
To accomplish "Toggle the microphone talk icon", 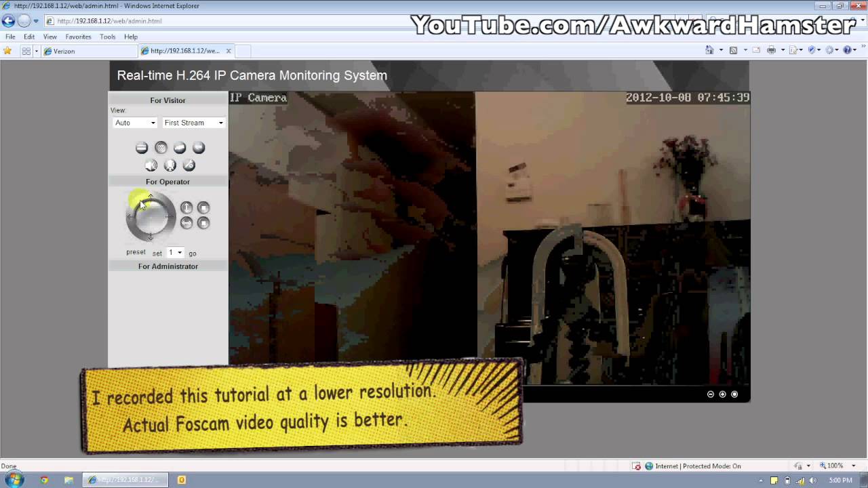I will pyautogui.click(x=170, y=165).
